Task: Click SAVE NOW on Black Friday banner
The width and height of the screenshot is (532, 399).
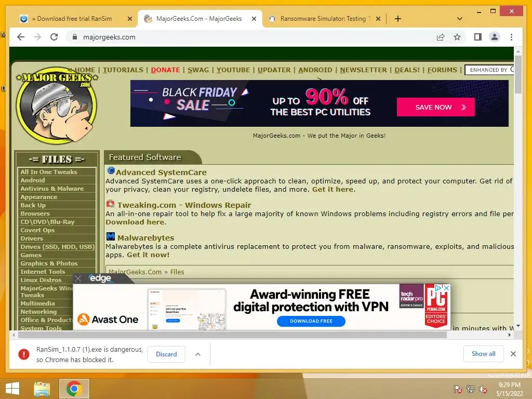Action: [x=436, y=107]
